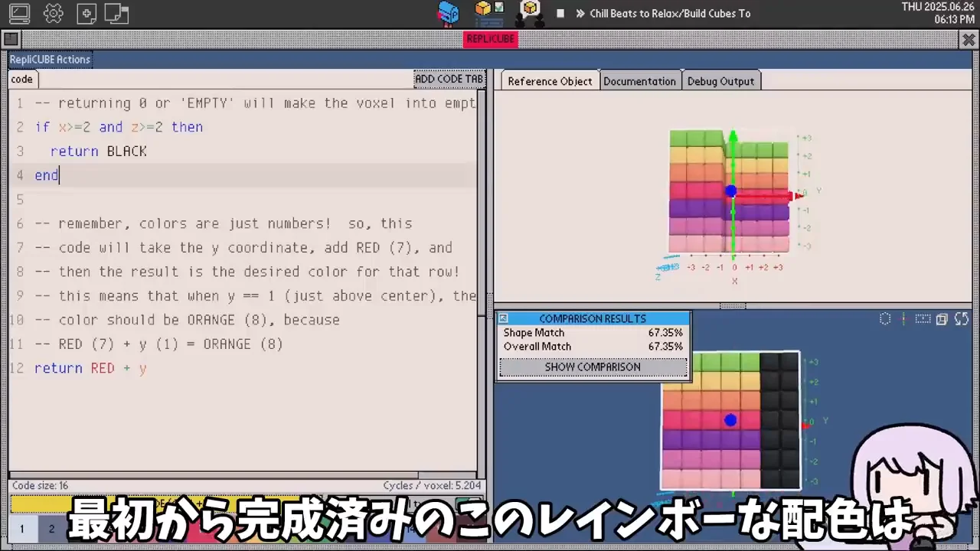
Task: Click SHOW COMPARISON button
Action: click(x=593, y=367)
